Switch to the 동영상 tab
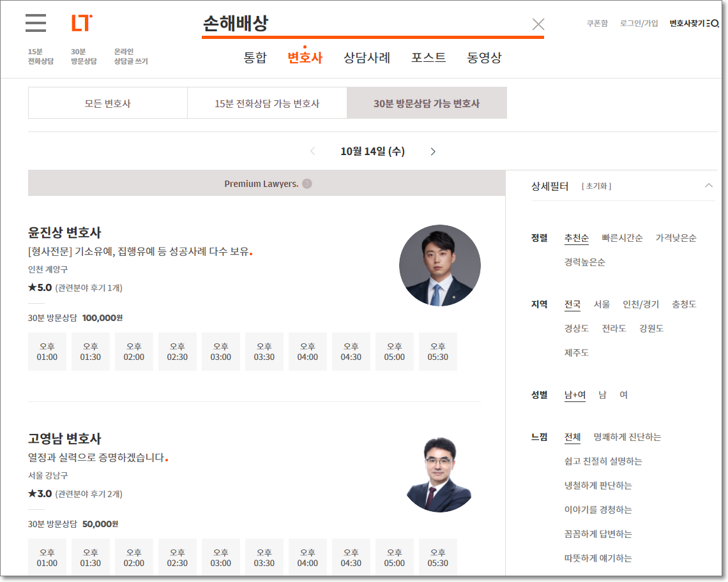The width and height of the screenshot is (728, 582). click(484, 57)
